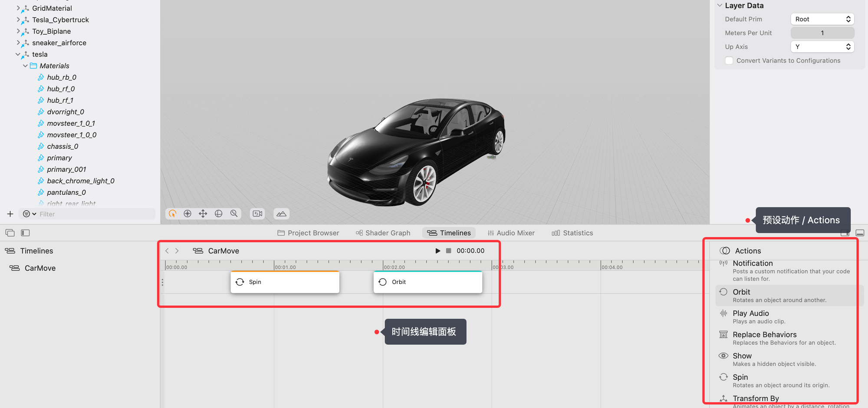Select the Spin clip on the timeline
Screen dimensions: 868x408
click(285, 282)
